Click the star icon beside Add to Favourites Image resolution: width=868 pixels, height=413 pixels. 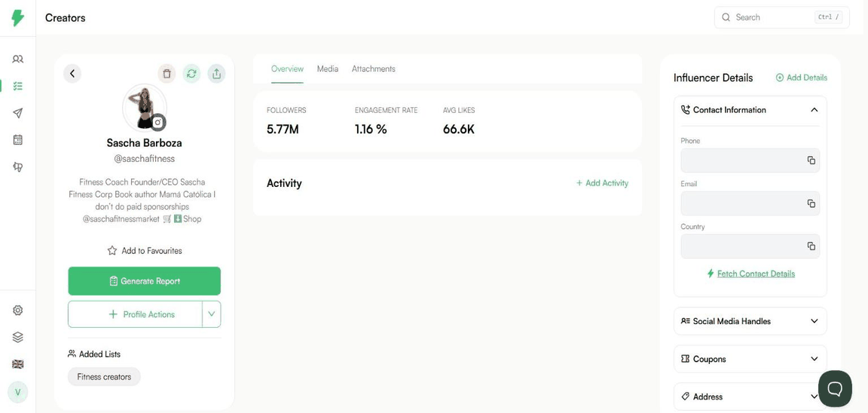click(112, 251)
